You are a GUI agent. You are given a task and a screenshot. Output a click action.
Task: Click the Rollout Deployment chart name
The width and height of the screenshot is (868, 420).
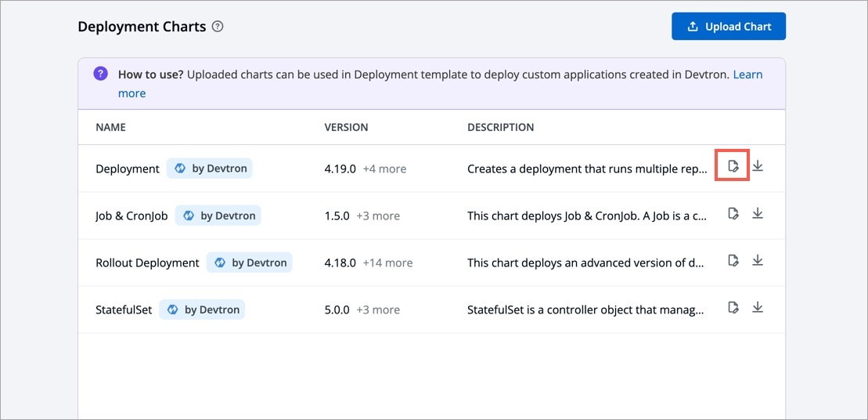pos(147,262)
